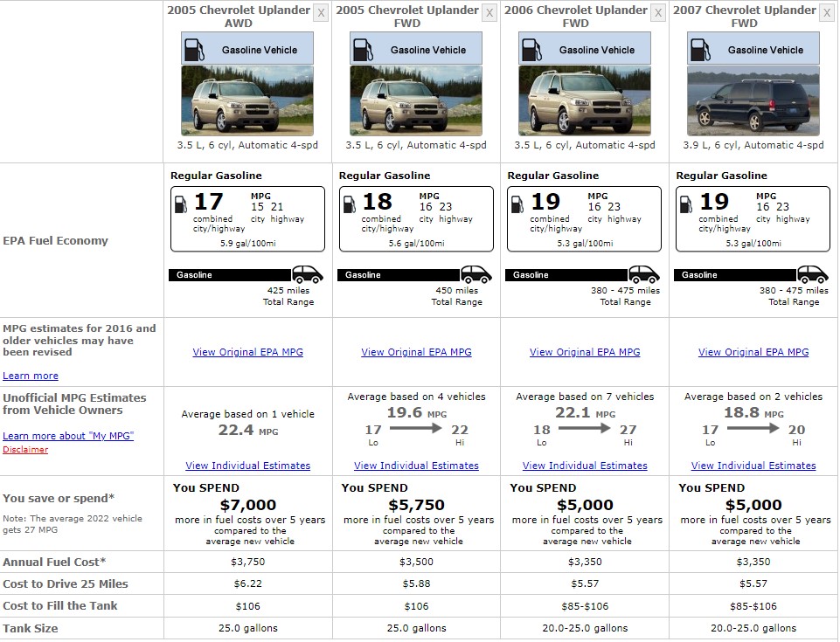Viewport: 840px width, 642px height.
Task: View Original EPA MPG for 2006 Uplander FWD
Action: tap(585, 352)
